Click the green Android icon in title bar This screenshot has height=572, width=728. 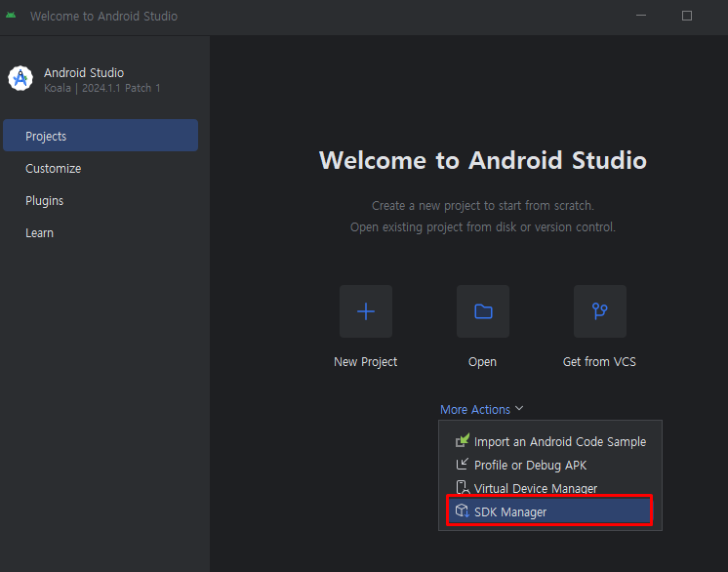[11, 16]
